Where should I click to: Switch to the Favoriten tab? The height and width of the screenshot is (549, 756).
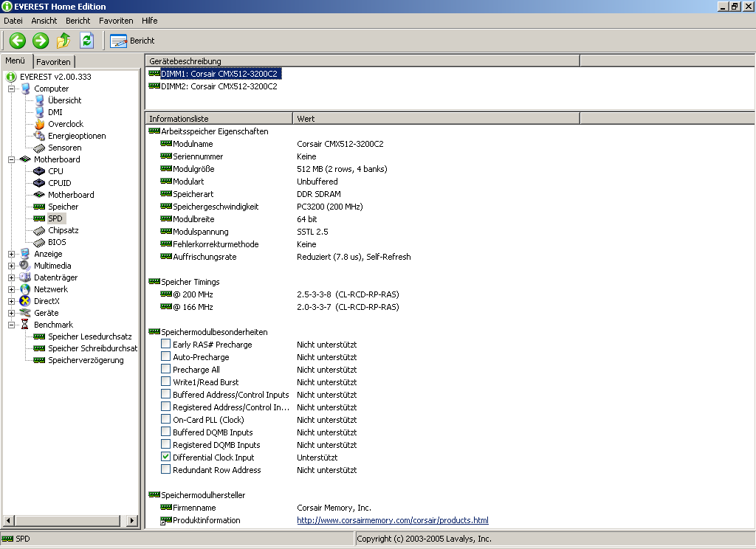coord(53,62)
